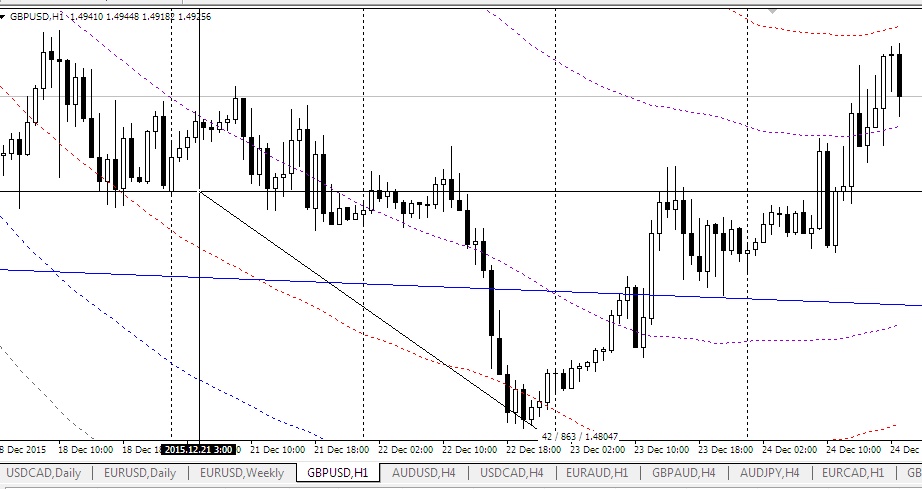Switch to the GBPAUD,H4 chart tab

pos(683,473)
